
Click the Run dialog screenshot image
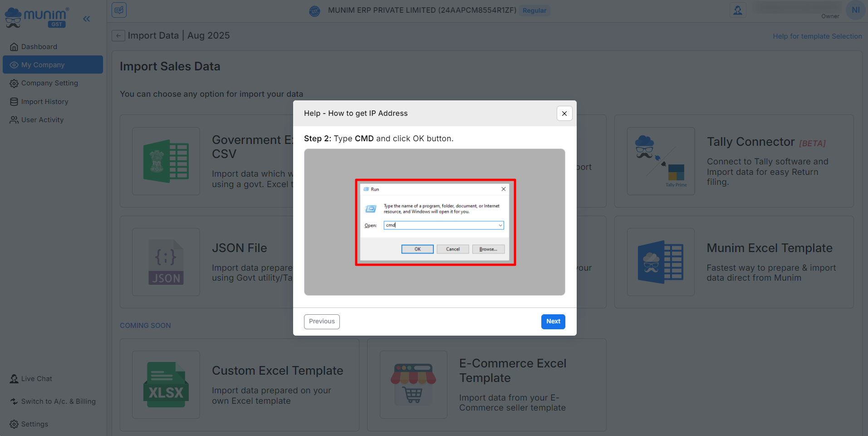point(435,222)
